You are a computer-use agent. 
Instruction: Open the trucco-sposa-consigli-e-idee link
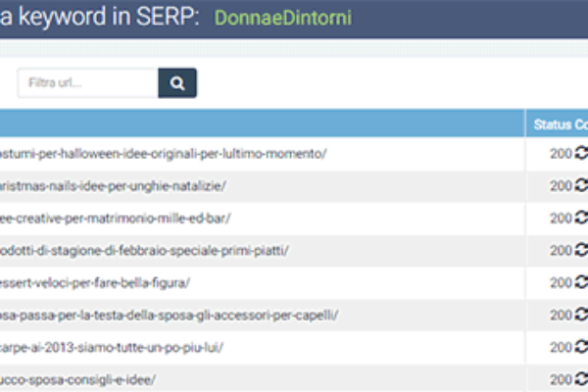(77, 379)
